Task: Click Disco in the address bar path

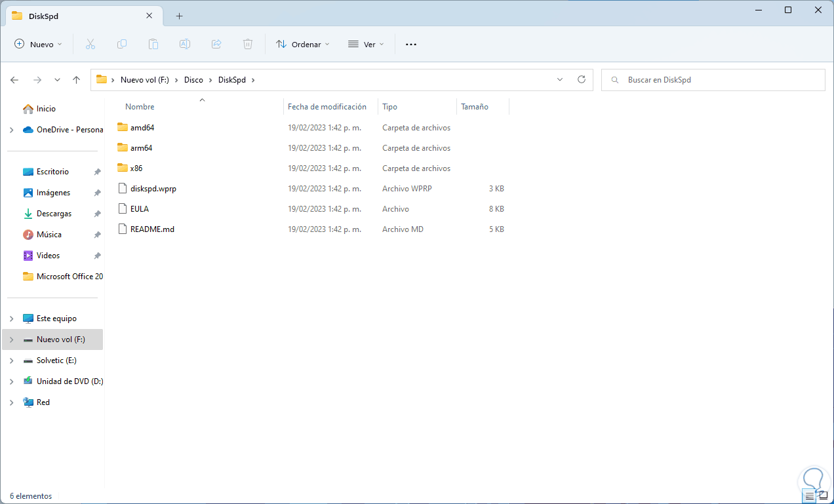Action: (193, 80)
